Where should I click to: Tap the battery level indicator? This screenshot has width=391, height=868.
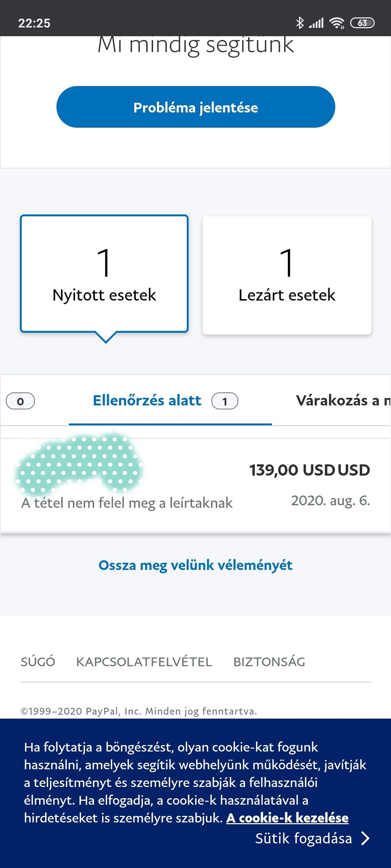[x=362, y=23]
